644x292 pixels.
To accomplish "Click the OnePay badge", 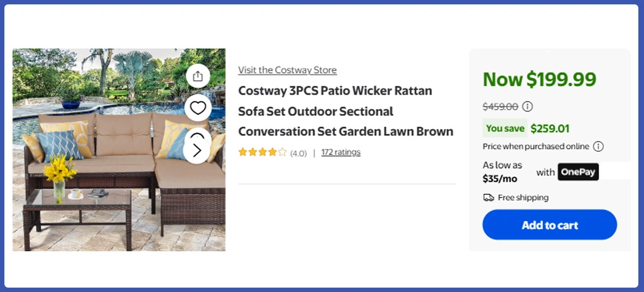I will pyautogui.click(x=578, y=172).
